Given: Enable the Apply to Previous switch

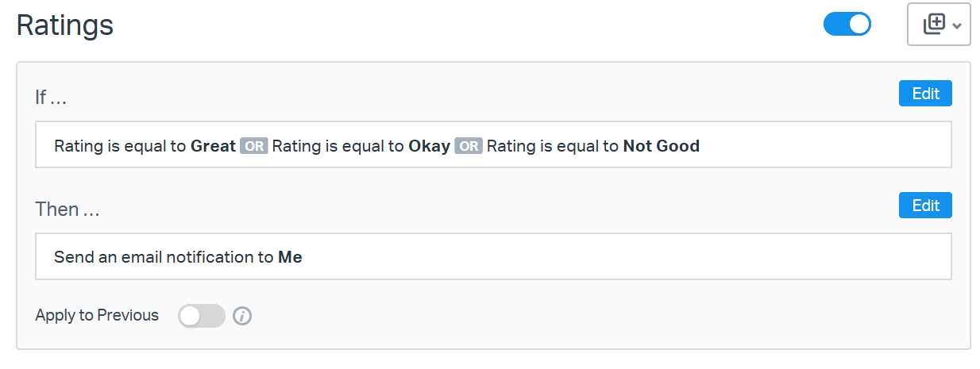Looking at the screenshot, I should point(201,316).
